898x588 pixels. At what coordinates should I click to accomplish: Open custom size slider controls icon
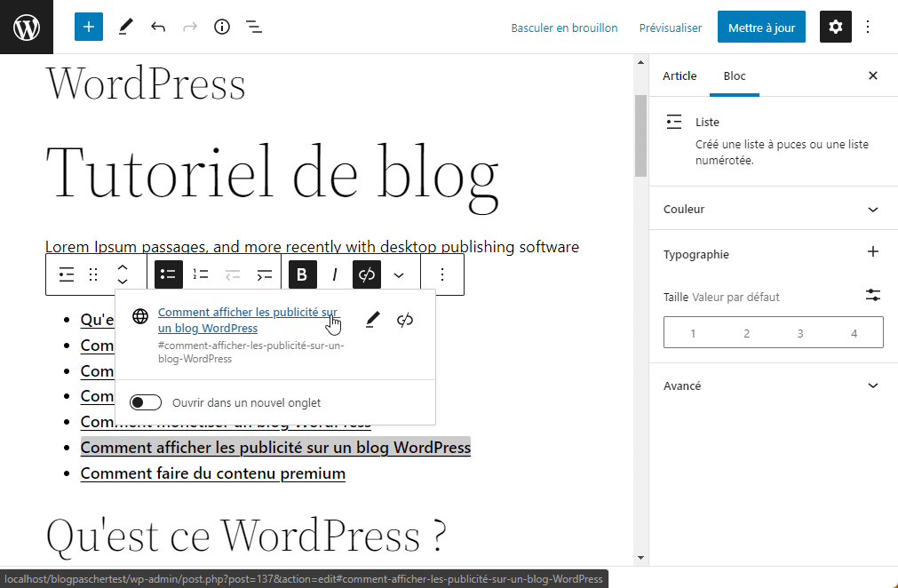873,296
